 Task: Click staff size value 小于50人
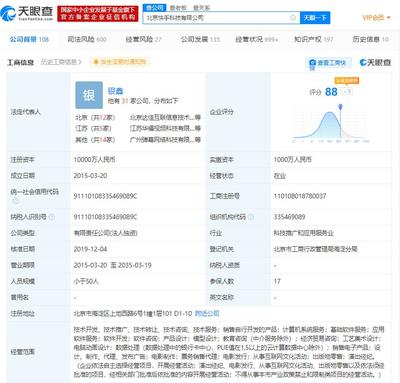point(86,281)
